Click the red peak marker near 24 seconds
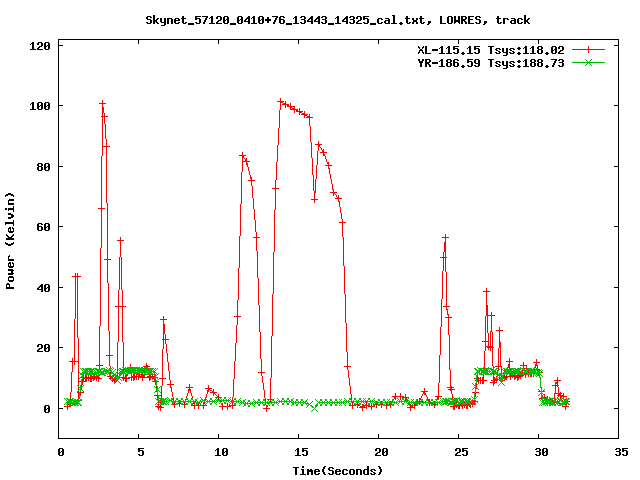The height and width of the screenshot is (480, 640). click(445, 237)
